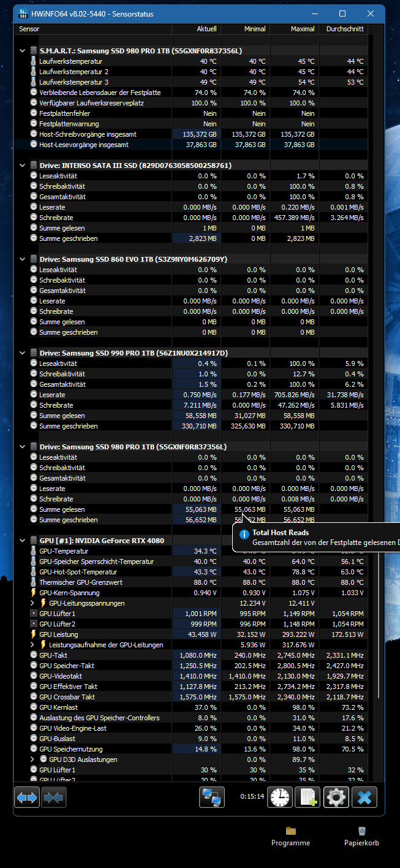
Task: Click the icon beside Festplattenfehler row
Action: click(34, 113)
